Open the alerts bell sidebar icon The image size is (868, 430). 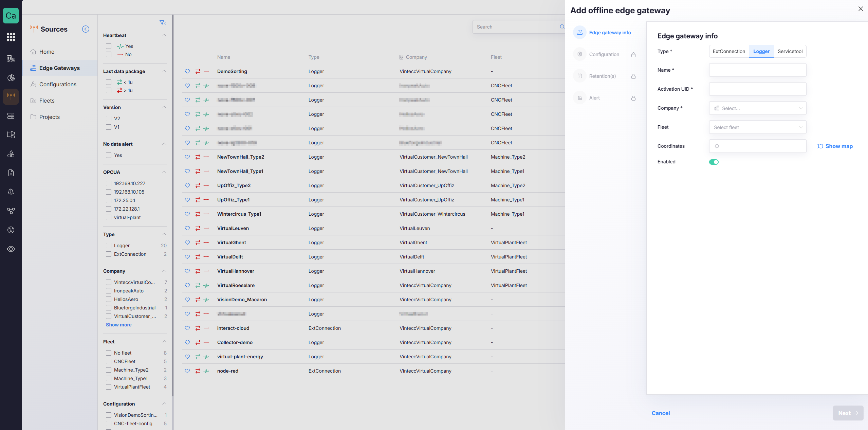click(11, 192)
